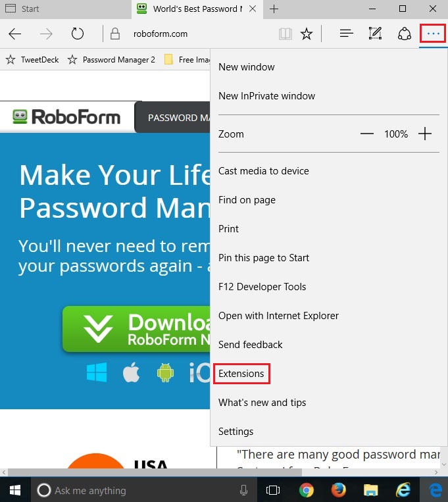Click the Windows platform logo
448x502 pixels.
pyautogui.click(x=97, y=372)
